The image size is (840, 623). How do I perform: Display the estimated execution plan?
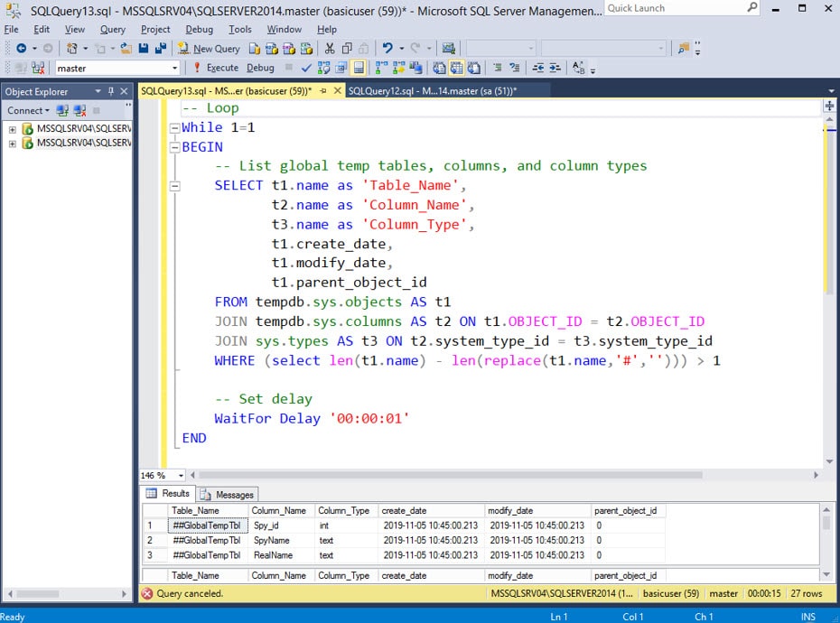322,68
